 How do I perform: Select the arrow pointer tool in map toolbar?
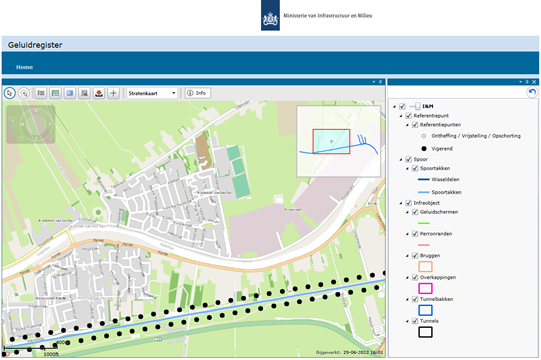pyautogui.click(x=10, y=93)
